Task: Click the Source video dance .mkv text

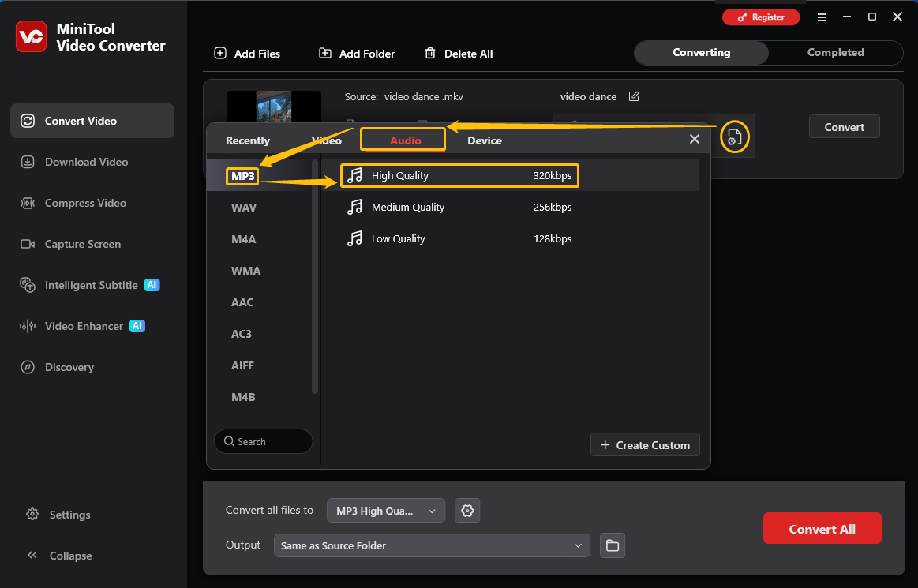Action: (404, 96)
